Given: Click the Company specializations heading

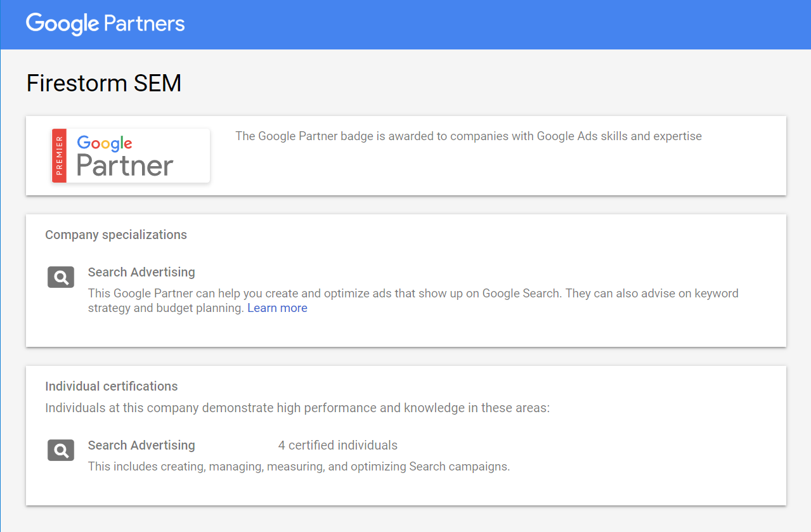Looking at the screenshot, I should point(116,235).
